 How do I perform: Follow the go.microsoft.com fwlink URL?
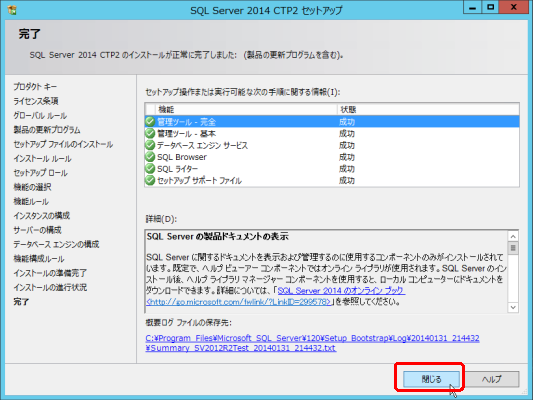[x=239, y=302]
